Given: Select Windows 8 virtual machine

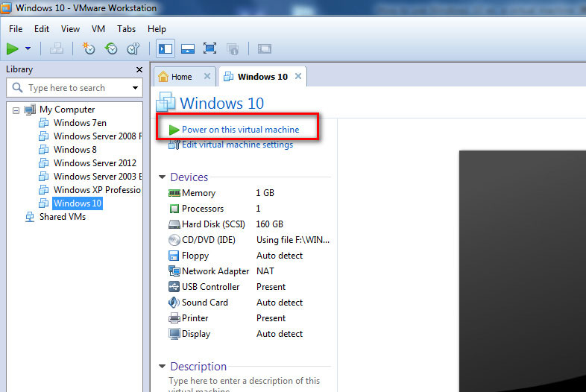Looking at the screenshot, I should pyautogui.click(x=75, y=150).
